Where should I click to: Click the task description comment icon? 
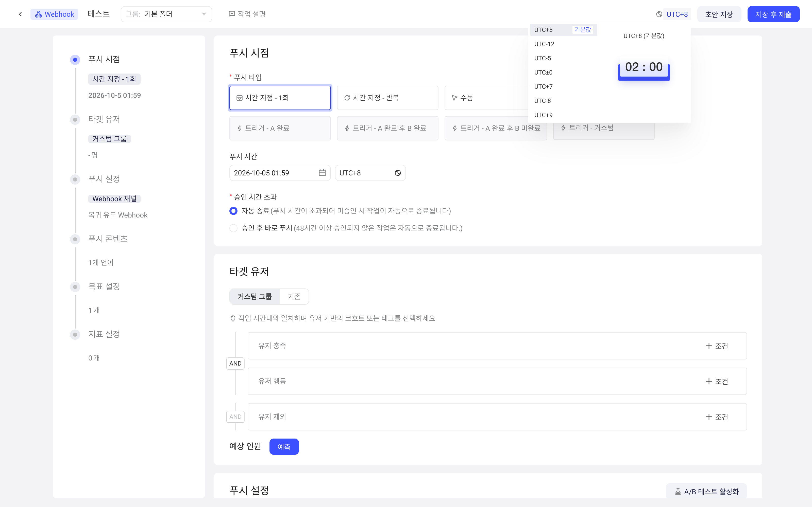click(231, 14)
